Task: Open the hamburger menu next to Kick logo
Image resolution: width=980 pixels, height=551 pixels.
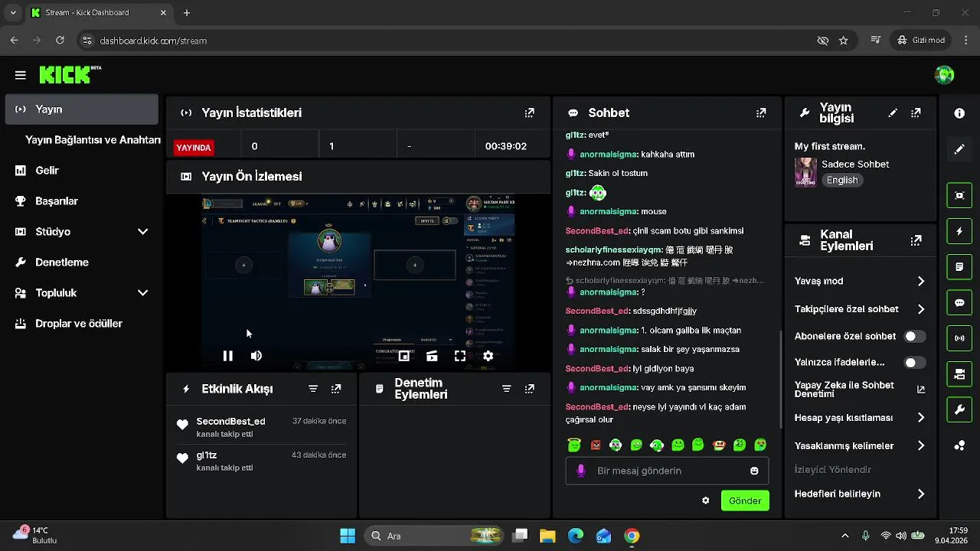Action: tap(21, 75)
